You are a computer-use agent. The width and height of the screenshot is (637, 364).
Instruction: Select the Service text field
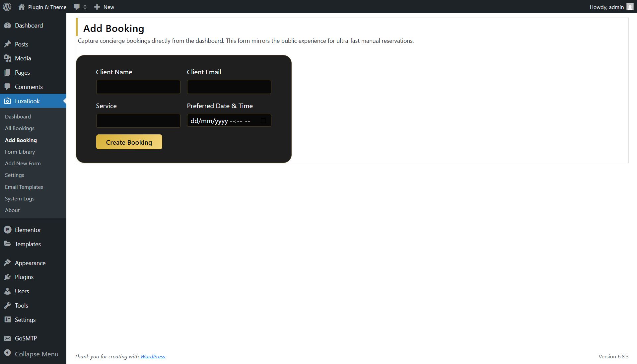click(138, 121)
